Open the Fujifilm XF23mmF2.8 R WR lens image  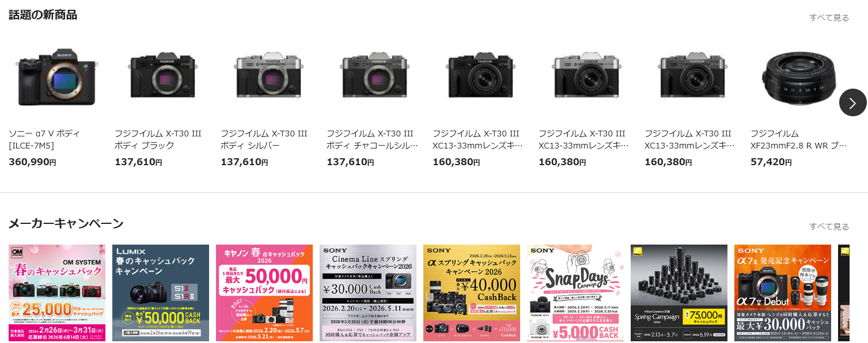click(x=799, y=77)
